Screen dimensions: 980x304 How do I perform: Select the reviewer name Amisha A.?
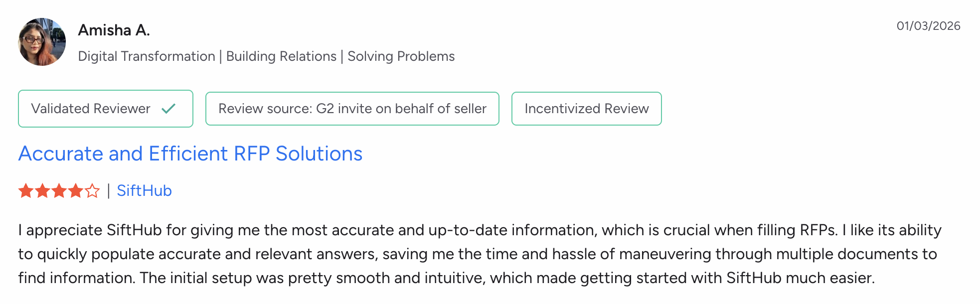[114, 30]
